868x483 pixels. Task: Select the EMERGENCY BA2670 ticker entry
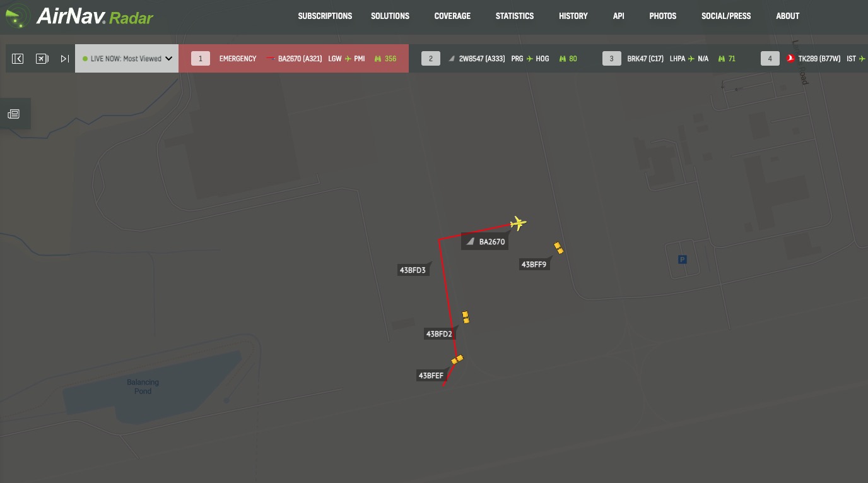point(293,59)
